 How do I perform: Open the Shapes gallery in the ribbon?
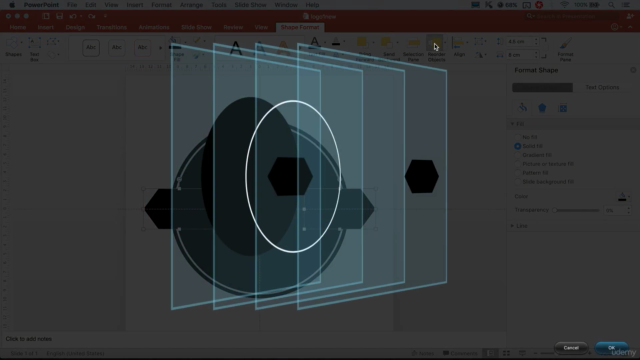click(12, 47)
